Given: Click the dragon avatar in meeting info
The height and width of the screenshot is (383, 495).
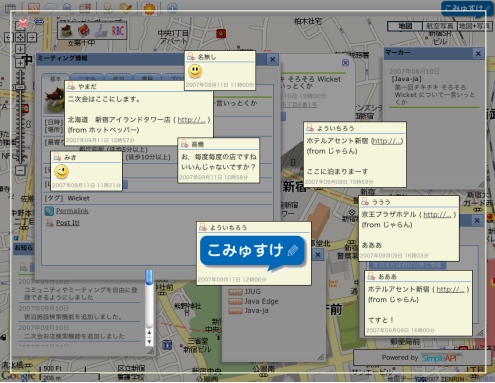Looking at the screenshot, I should coord(54,100).
